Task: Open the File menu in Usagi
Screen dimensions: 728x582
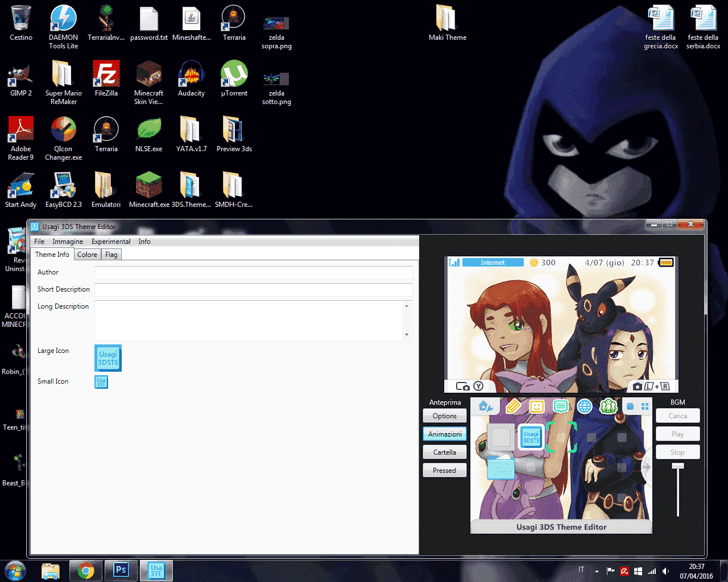Action: (x=39, y=242)
